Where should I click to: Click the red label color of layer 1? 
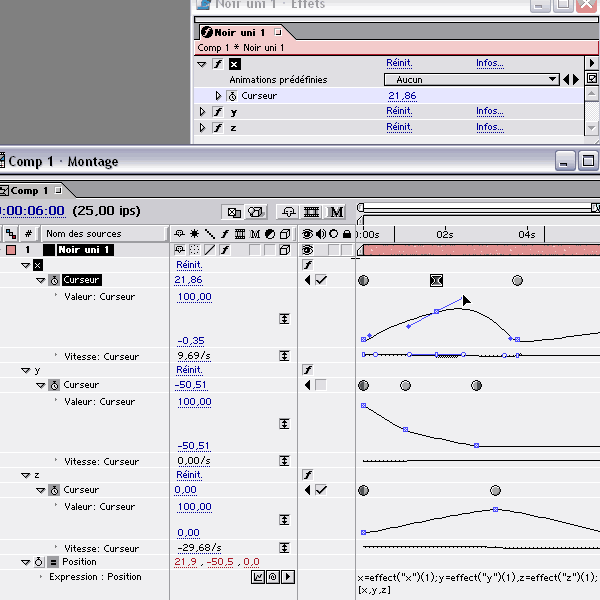pos(11,250)
